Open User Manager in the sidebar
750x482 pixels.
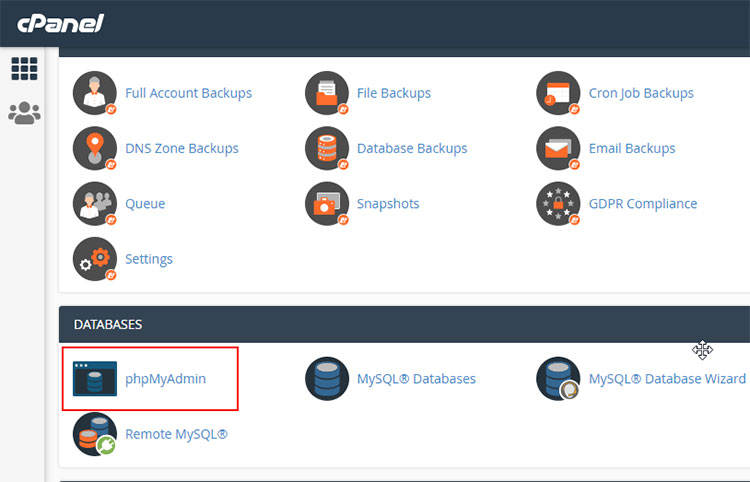[23, 114]
